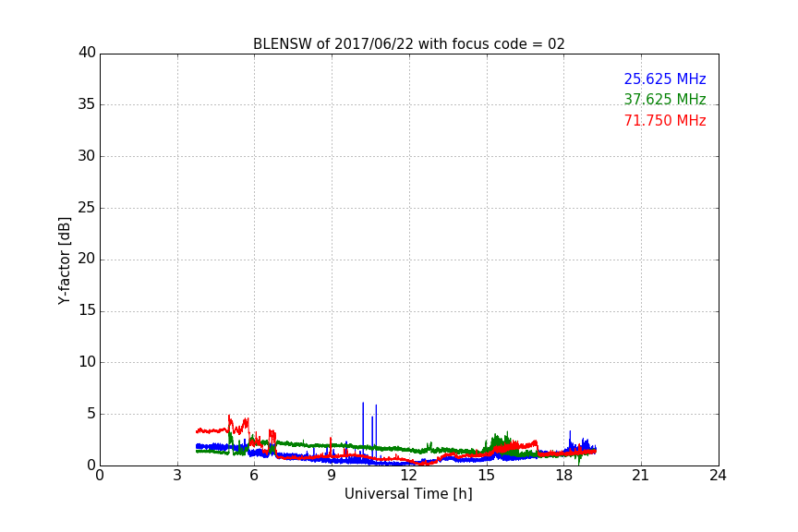Viewport: 798px width, 532px height.
Task: Click the plot title 'BLENSW of 2017/06/22 with focus code = 02'
Action: pyautogui.click(x=408, y=44)
